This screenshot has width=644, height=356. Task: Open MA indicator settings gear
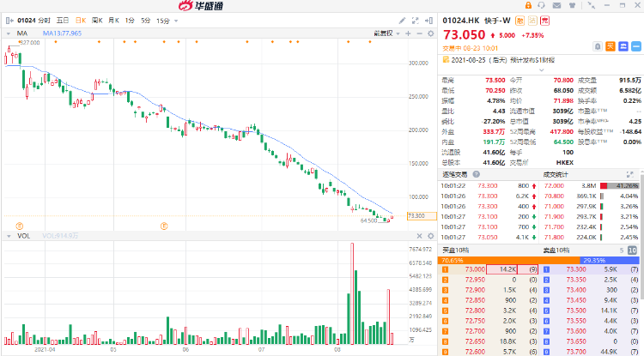coord(431,33)
